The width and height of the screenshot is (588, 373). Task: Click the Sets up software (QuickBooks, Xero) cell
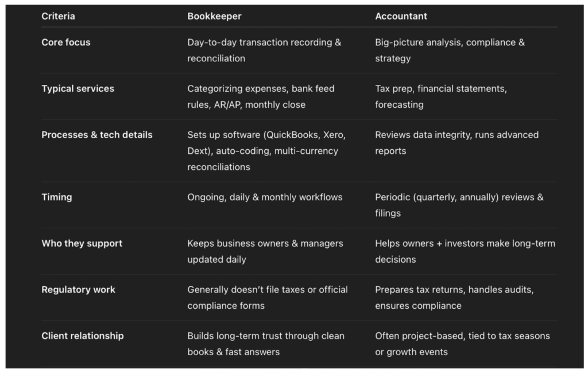point(266,151)
